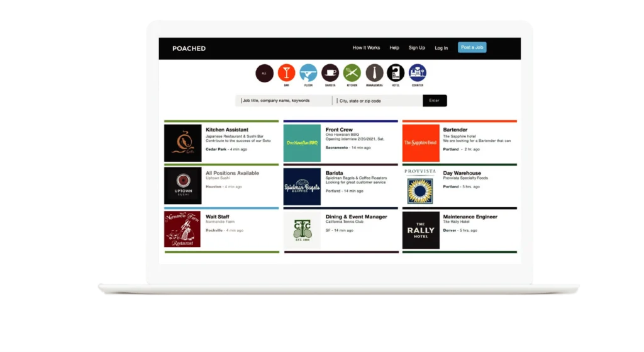Open the How It Works page

(x=366, y=48)
